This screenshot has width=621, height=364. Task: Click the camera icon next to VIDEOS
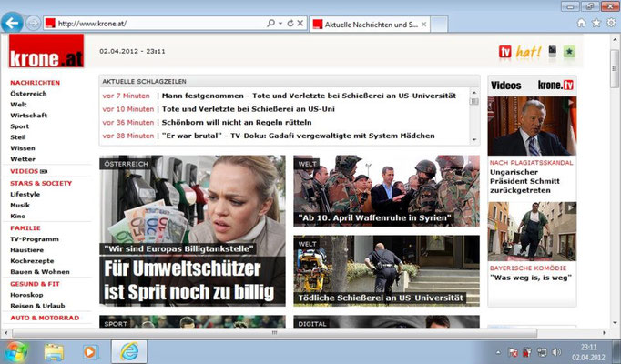[x=44, y=171]
